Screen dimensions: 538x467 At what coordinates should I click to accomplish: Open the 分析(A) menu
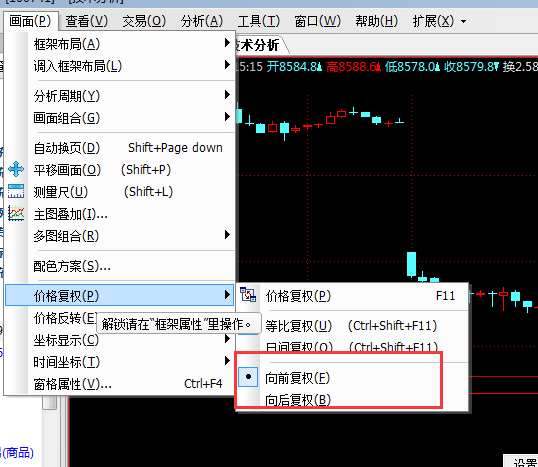tap(202, 21)
